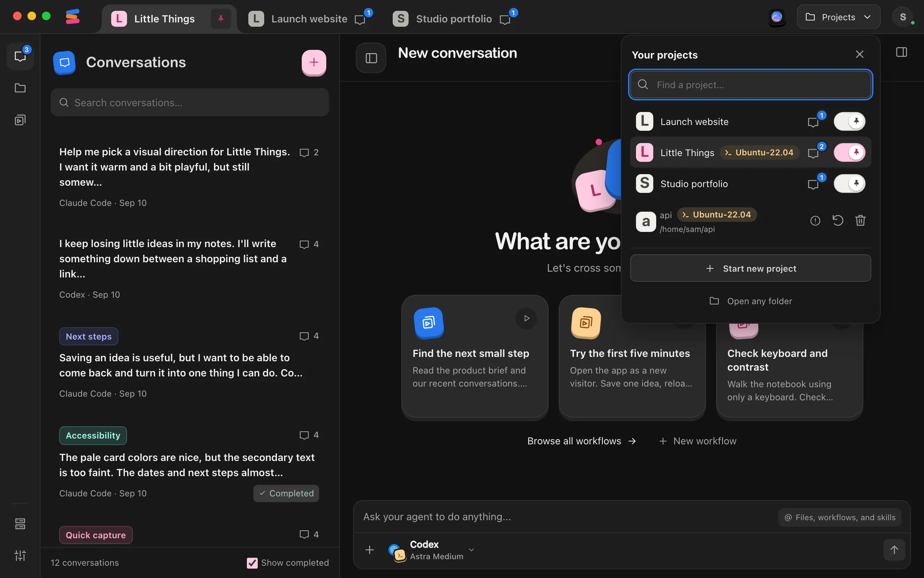Viewport: 924px width, 578px height.
Task: Click the info icon on the api project row
Action: pos(815,221)
